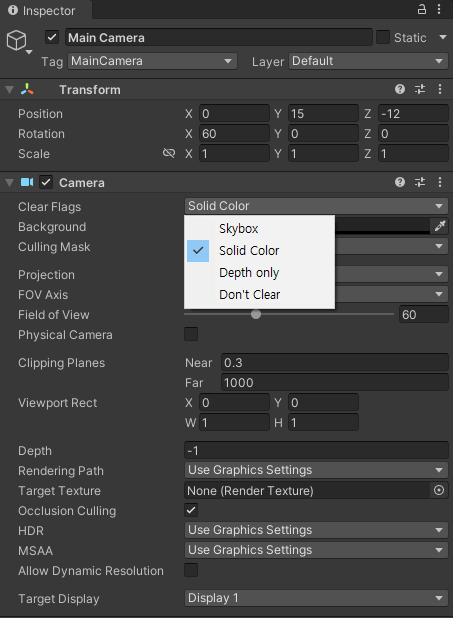The height and width of the screenshot is (618, 453).
Task: Click Position Y field showing 15
Action: pyautogui.click(x=323, y=114)
